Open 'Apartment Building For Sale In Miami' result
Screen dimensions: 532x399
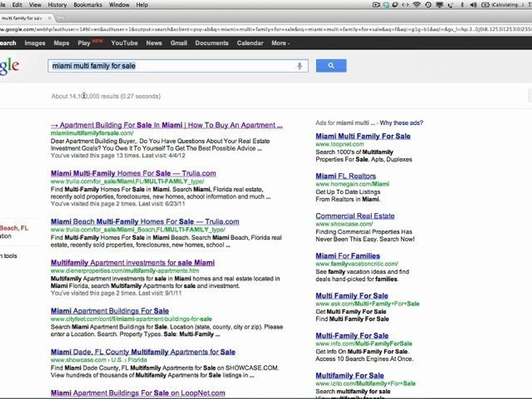click(x=167, y=125)
